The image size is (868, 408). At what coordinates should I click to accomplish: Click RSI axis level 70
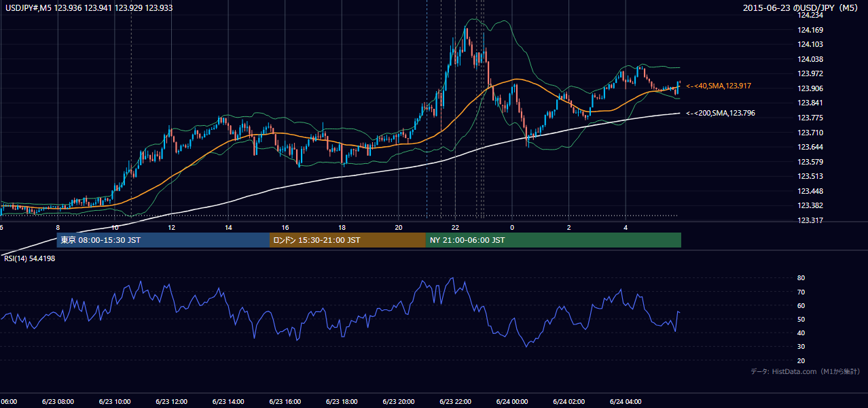[801, 292]
